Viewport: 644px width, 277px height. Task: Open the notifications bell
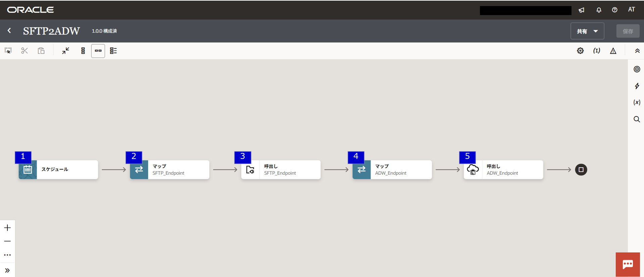[x=599, y=10]
